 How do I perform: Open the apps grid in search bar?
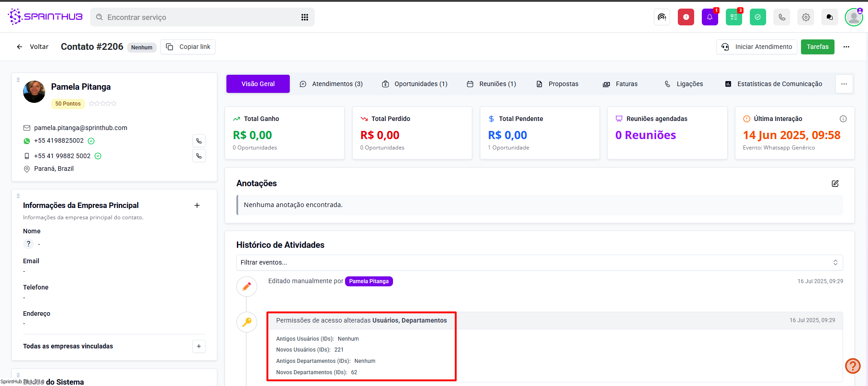point(305,17)
